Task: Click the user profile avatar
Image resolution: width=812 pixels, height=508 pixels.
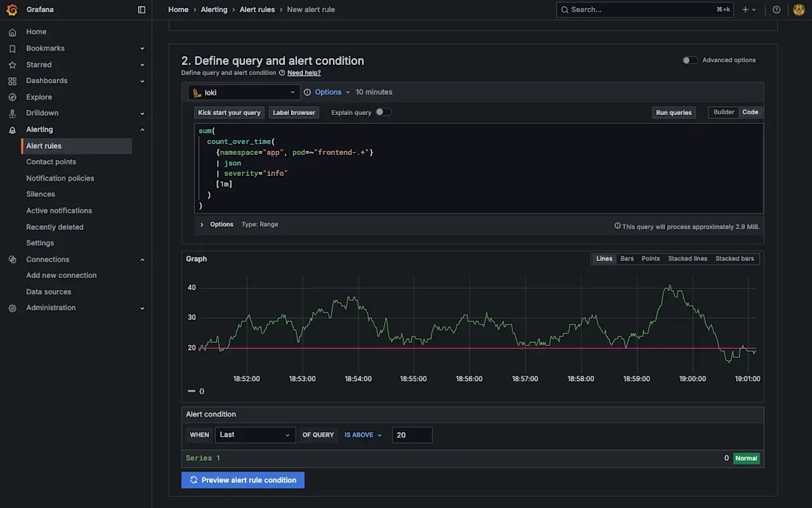Action: [798, 9]
